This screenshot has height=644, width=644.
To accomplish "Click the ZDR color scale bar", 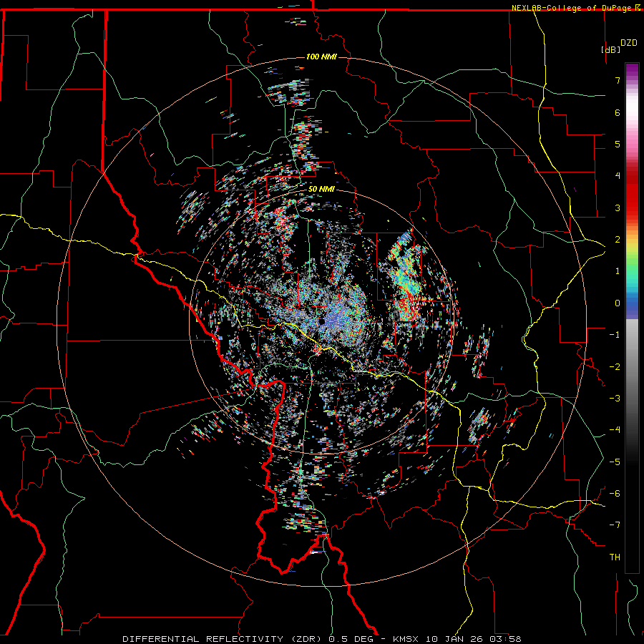I will [632, 318].
